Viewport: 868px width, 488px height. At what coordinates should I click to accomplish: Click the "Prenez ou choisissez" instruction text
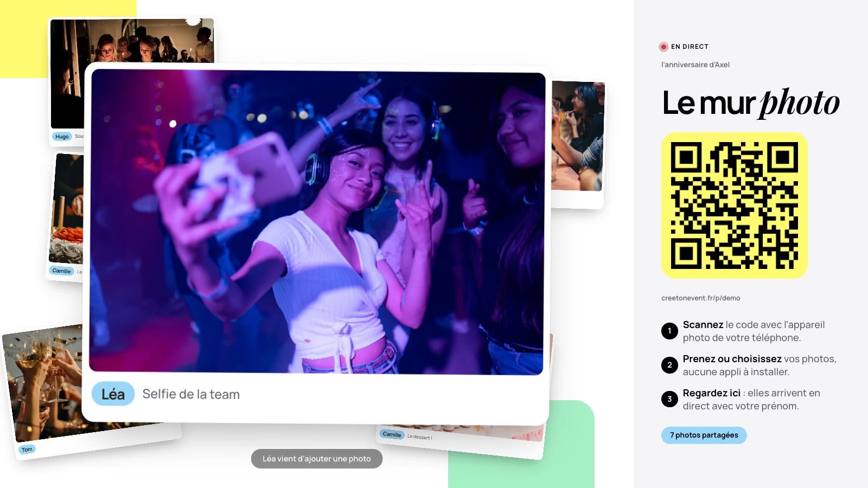point(759,365)
